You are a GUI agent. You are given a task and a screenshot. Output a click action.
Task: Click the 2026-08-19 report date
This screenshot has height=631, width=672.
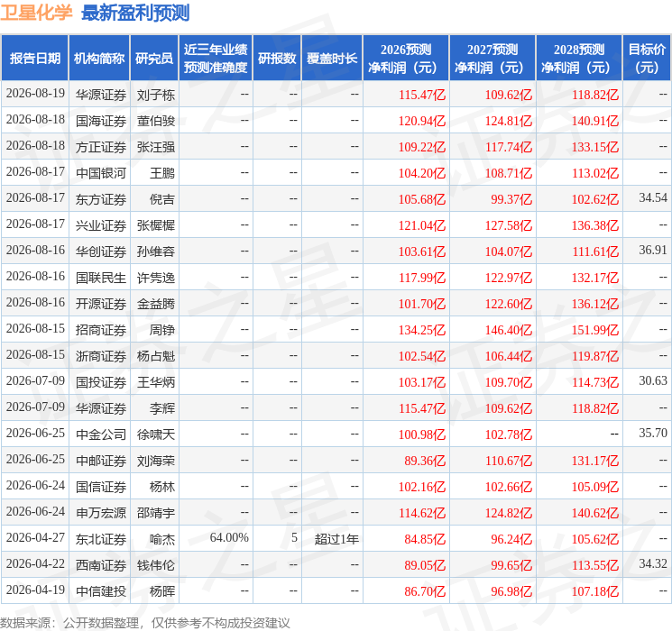click(x=35, y=93)
